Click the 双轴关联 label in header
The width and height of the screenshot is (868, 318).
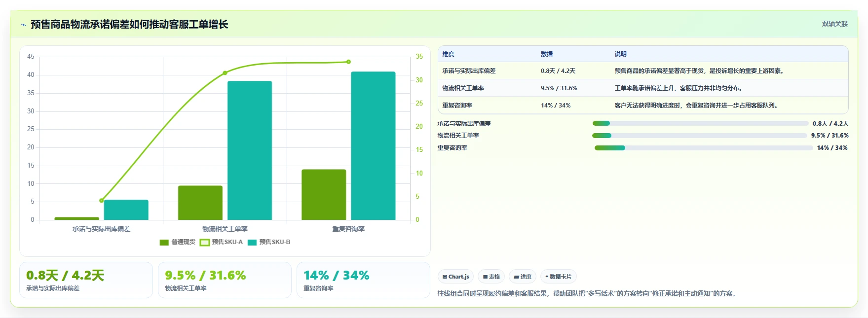pyautogui.click(x=834, y=24)
